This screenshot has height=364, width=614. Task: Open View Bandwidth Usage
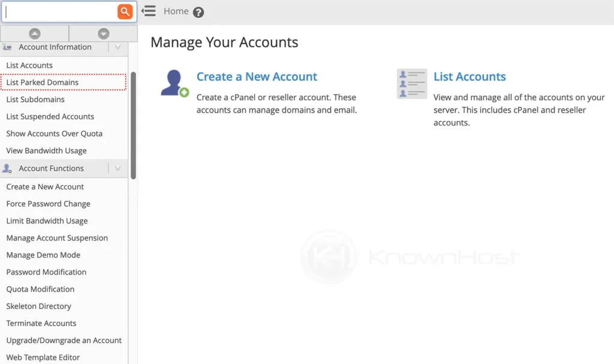pos(46,151)
